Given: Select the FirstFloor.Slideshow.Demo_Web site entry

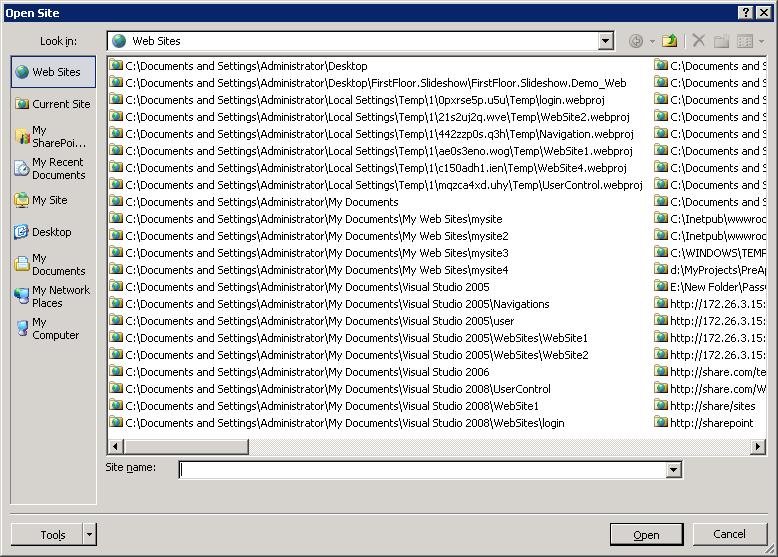Looking at the screenshot, I should tap(368, 83).
